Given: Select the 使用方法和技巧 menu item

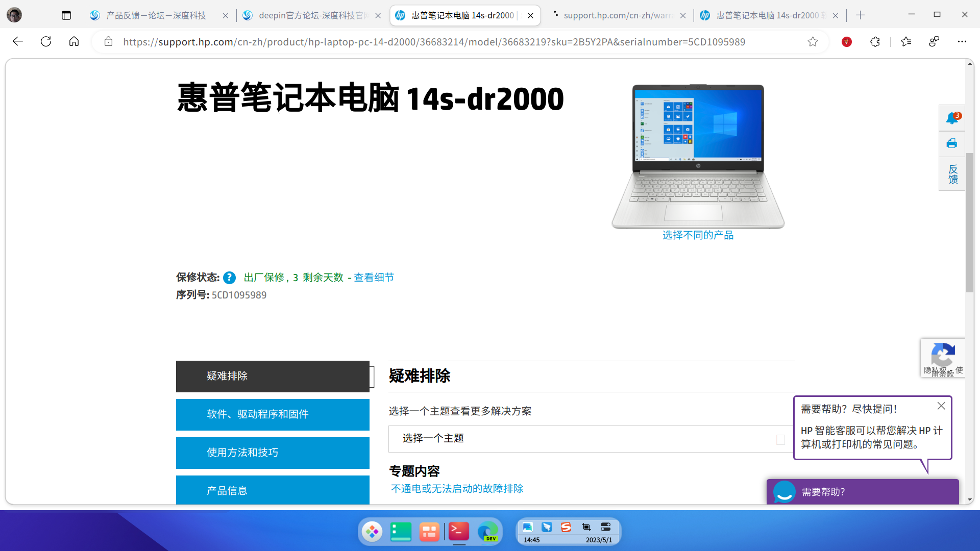Looking at the screenshot, I should pyautogui.click(x=273, y=453).
